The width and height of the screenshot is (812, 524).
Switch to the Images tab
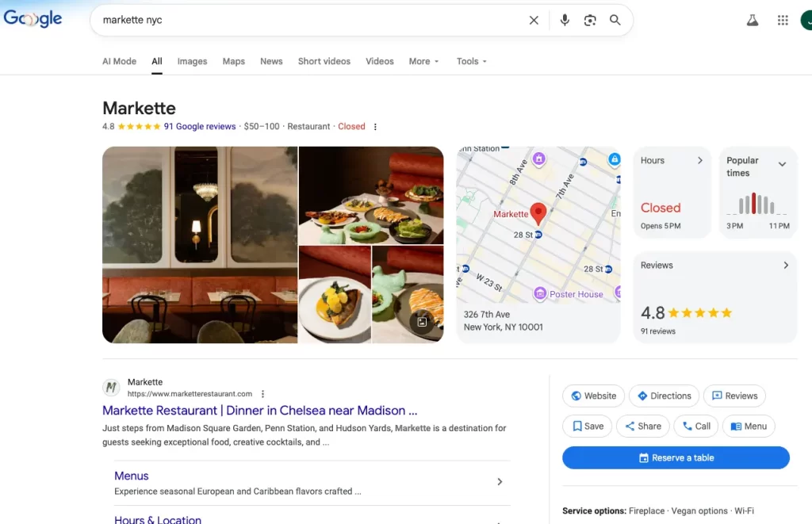coord(192,61)
